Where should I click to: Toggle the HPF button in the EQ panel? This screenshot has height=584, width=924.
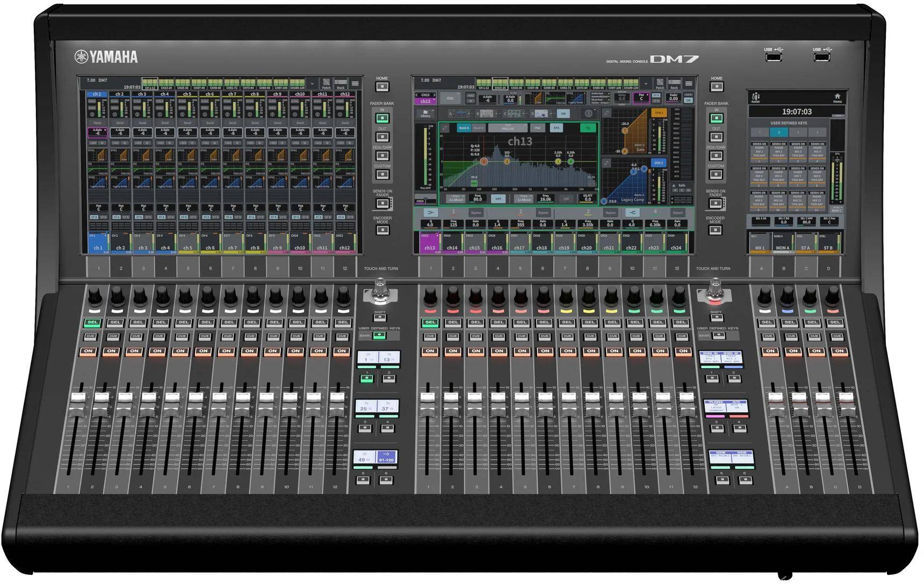pos(498,199)
